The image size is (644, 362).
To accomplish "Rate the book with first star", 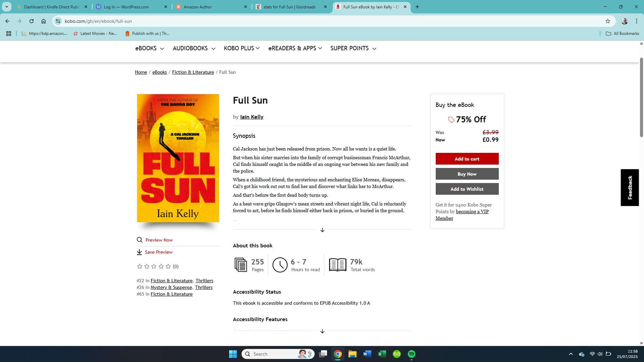I will pyautogui.click(x=140, y=266).
